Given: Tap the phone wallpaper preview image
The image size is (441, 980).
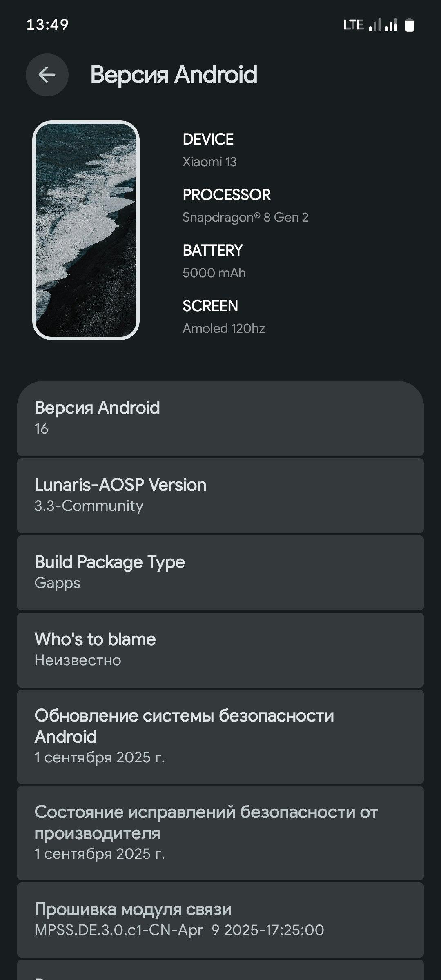Looking at the screenshot, I should tap(86, 230).
